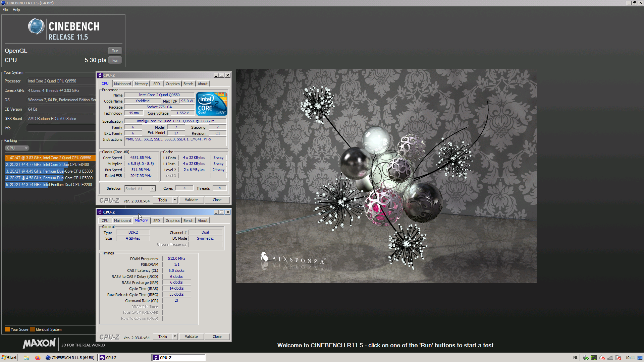Switch to Mainboard tab in upper CPU-Z

click(x=122, y=84)
